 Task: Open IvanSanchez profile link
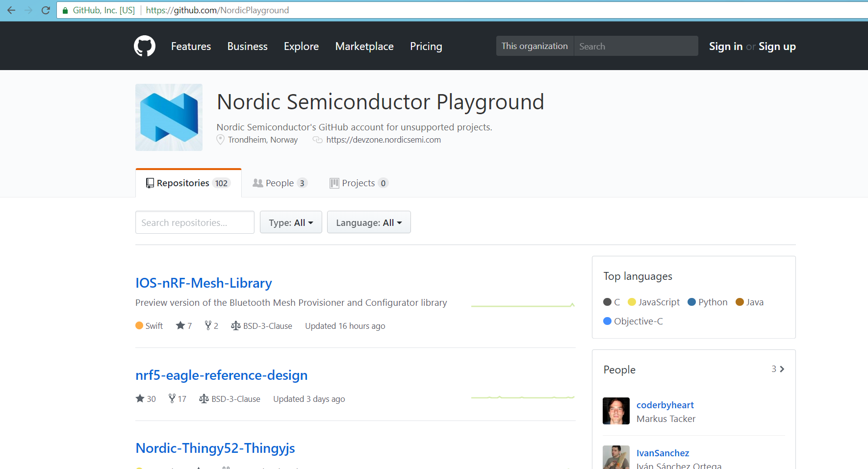[663, 453]
